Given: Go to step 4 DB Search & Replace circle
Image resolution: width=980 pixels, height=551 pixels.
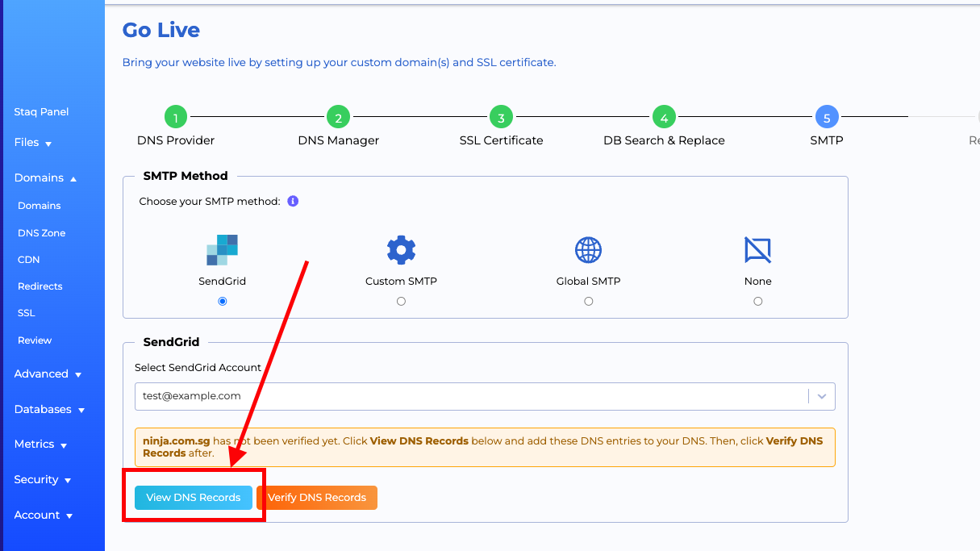Looking at the screenshot, I should (664, 117).
